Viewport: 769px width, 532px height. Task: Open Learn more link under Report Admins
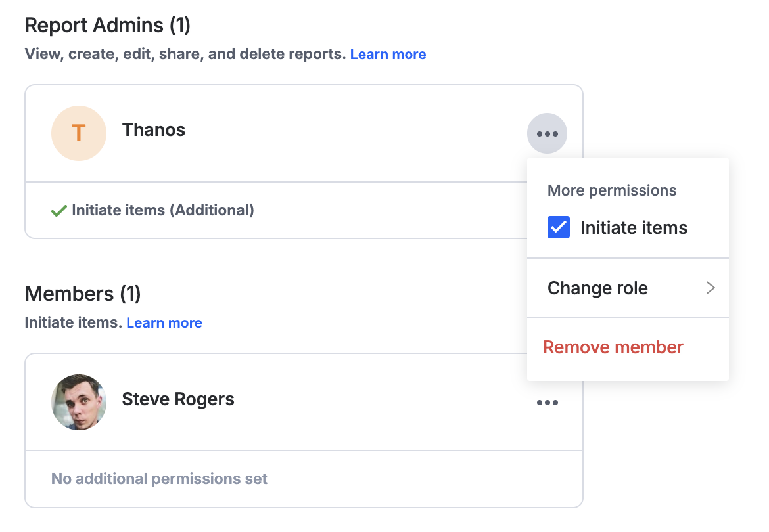[x=388, y=55]
